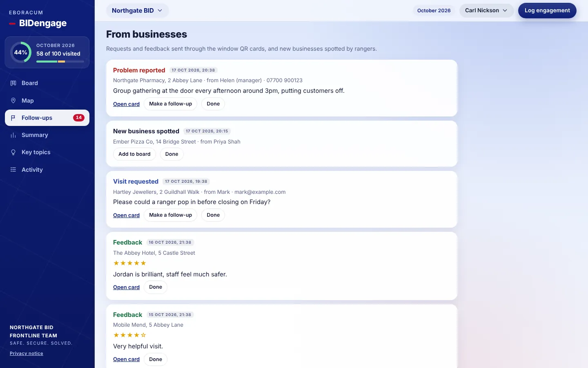Mark Ember Pizza Co item Done

tap(172, 154)
